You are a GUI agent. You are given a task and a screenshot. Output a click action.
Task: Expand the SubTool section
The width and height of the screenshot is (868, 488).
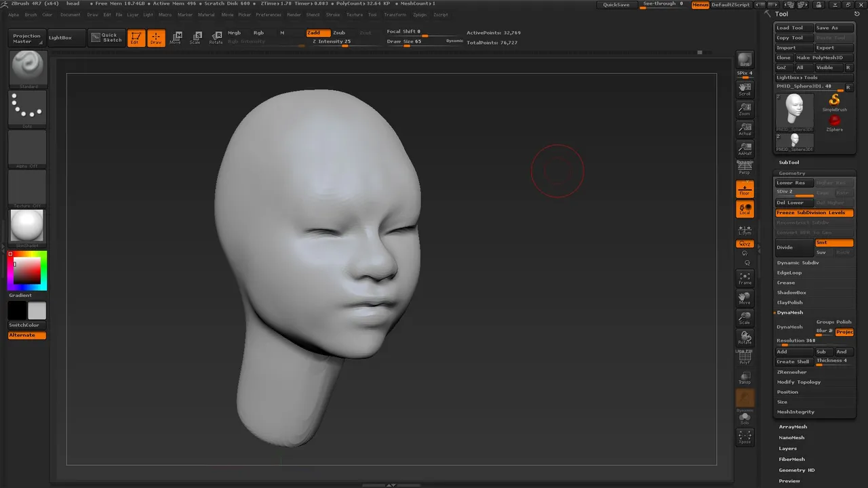pos(789,163)
